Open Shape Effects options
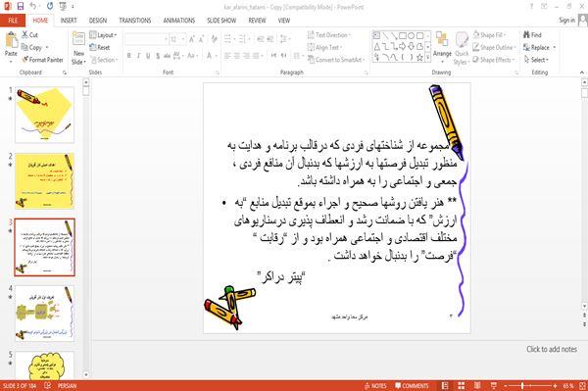588x391 pixels. [494, 60]
